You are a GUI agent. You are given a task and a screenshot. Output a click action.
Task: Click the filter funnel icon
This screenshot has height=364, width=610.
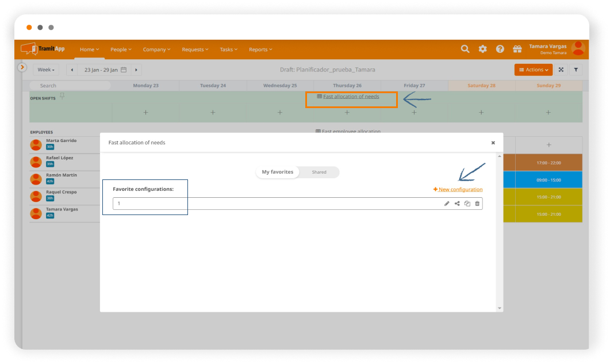click(x=576, y=70)
